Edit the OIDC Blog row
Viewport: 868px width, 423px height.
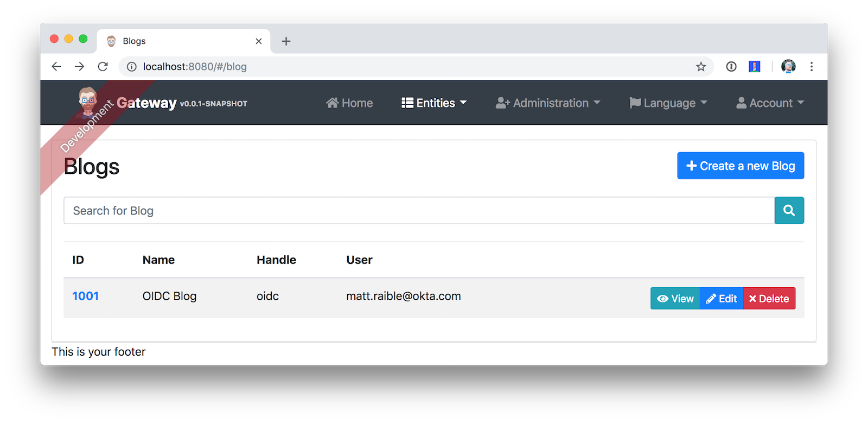click(x=721, y=299)
